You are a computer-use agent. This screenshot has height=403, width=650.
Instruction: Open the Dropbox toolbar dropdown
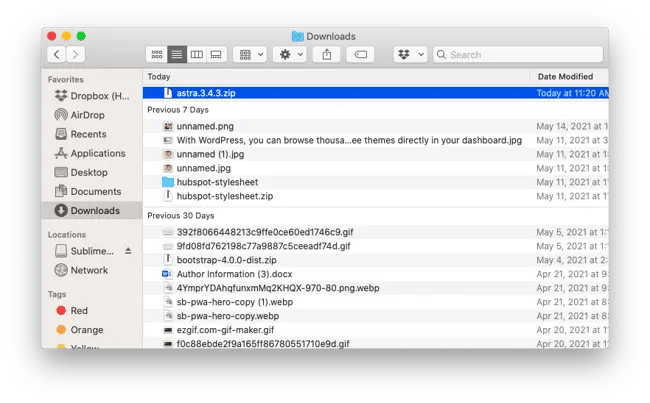[410, 54]
